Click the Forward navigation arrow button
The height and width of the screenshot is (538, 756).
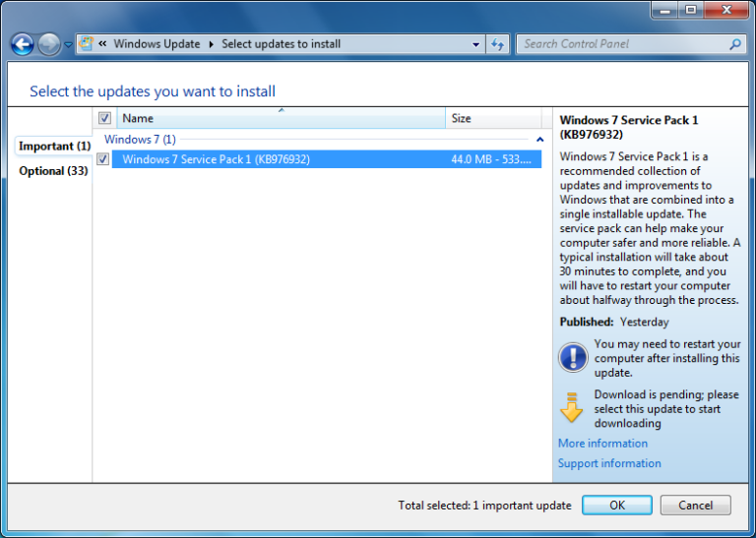click(48, 44)
